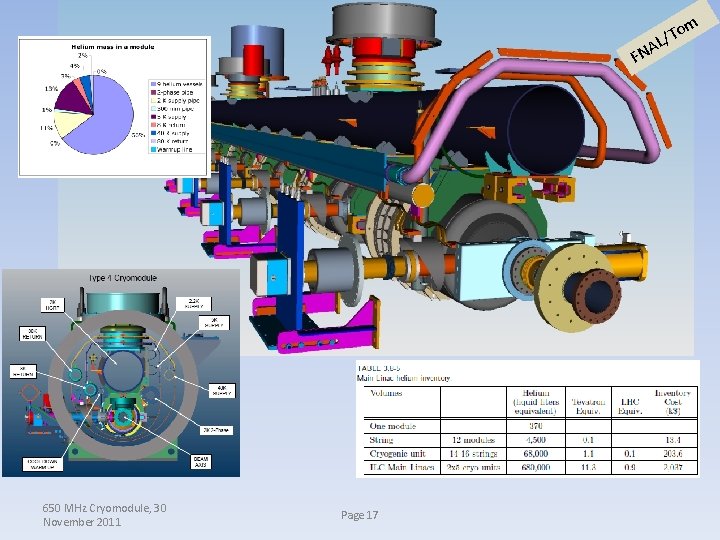Click the "FNAL/Tom" label banner

[x=666, y=38]
